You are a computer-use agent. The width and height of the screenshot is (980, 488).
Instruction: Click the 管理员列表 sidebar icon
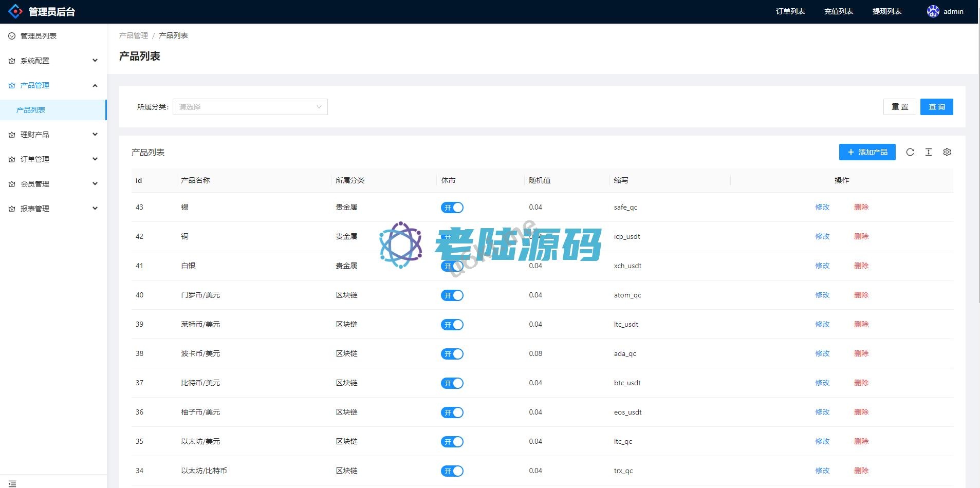tap(12, 36)
